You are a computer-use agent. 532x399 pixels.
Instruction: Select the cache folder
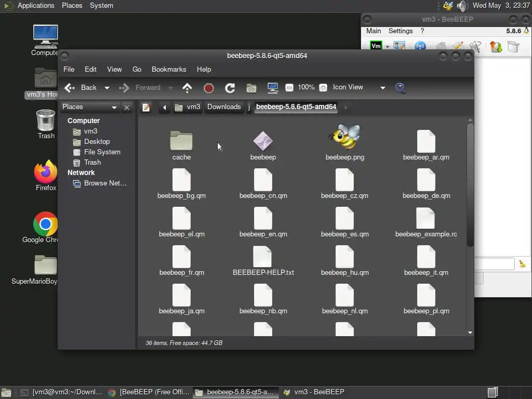pyautogui.click(x=181, y=146)
